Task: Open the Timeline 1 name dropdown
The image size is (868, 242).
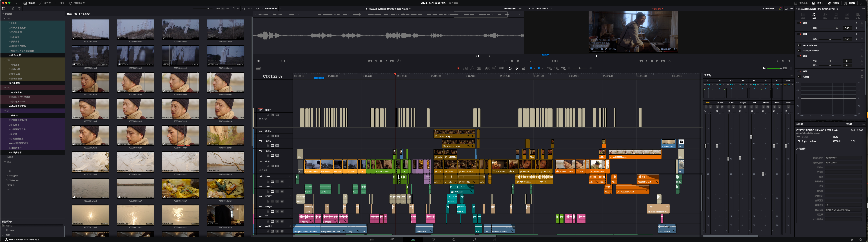Action: 666,9
